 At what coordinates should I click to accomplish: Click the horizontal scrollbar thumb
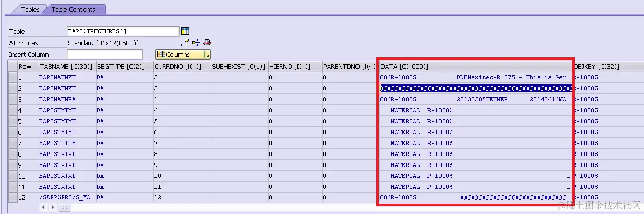[x=64, y=207]
